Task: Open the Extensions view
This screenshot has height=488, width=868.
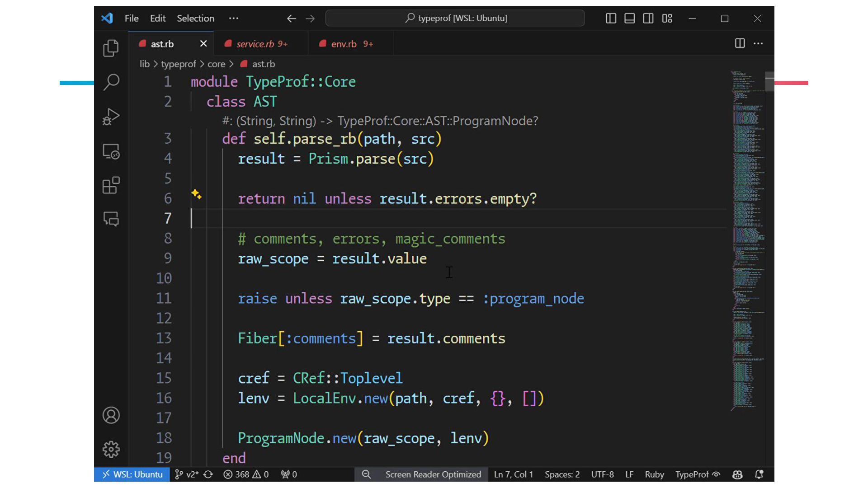Action: (x=111, y=185)
